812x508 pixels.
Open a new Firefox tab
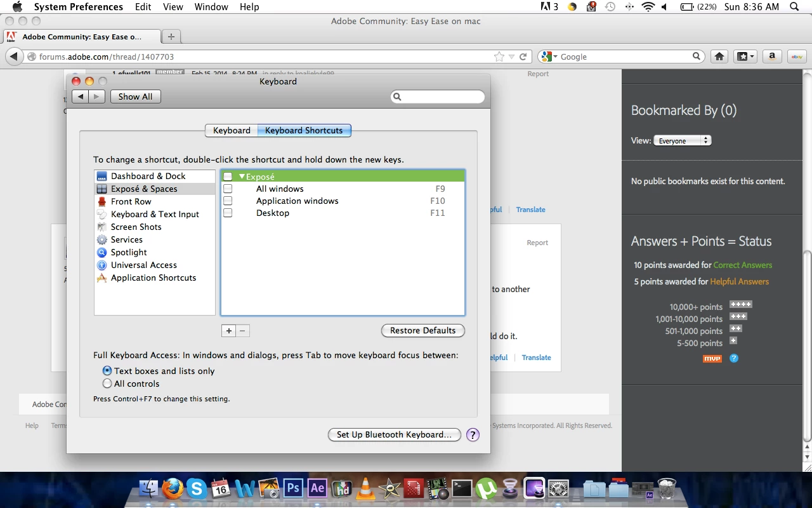pos(171,37)
